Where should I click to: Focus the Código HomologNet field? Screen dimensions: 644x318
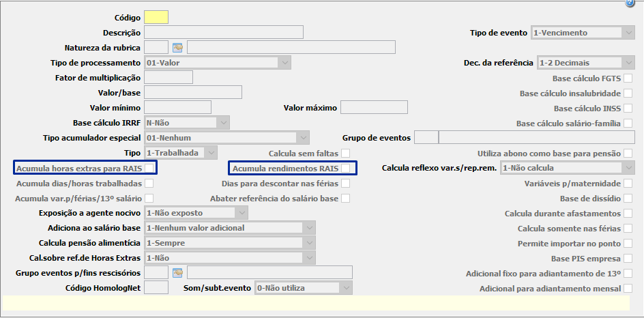156,287
